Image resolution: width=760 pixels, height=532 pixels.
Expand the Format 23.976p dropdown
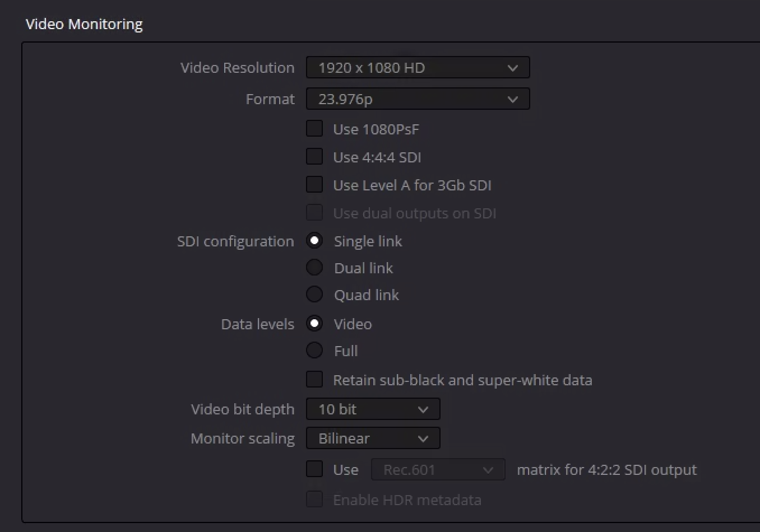418,99
